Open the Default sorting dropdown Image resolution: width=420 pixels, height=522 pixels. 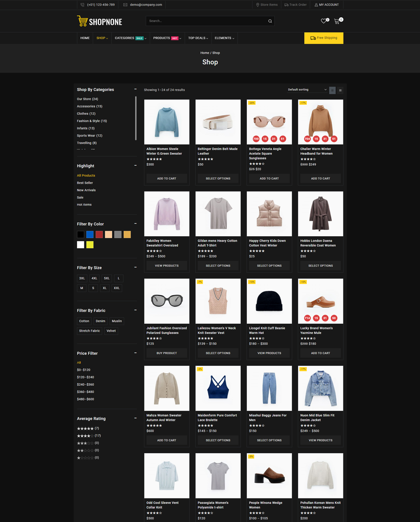[x=307, y=90]
